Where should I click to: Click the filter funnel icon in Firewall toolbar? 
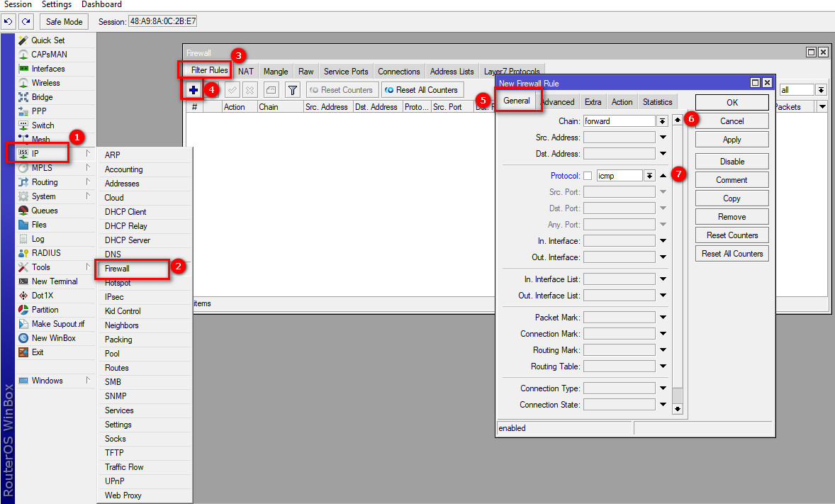292,90
